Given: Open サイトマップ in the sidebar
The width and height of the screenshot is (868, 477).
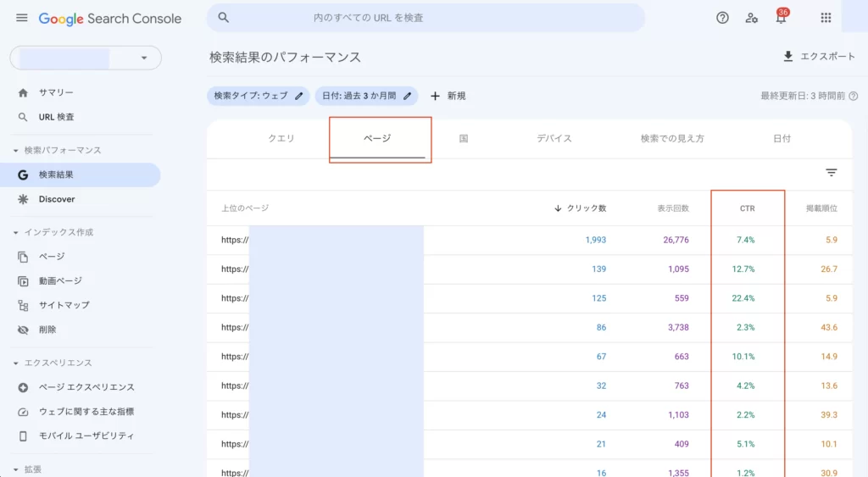Looking at the screenshot, I should [x=64, y=305].
